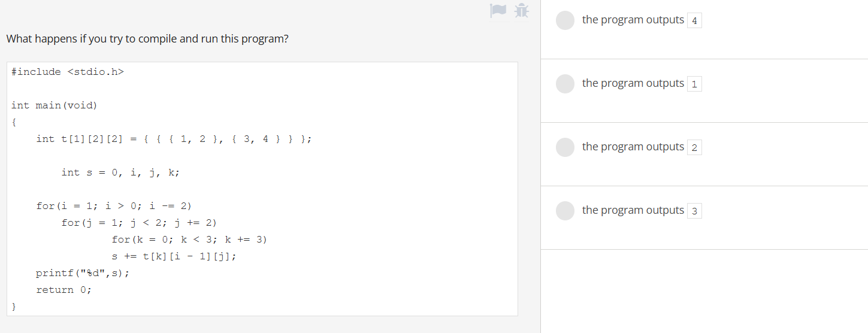Click the answer text 'the program outputs 1'

click(x=642, y=84)
